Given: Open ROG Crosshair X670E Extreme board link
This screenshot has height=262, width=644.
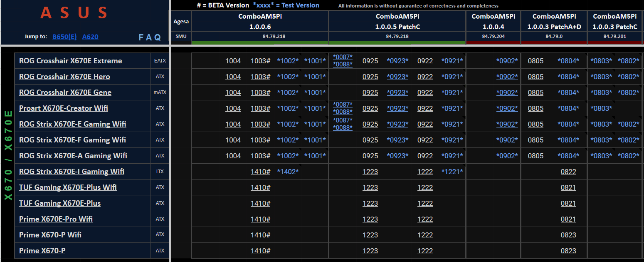Looking at the screenshot, I should [x=71, y=61].
